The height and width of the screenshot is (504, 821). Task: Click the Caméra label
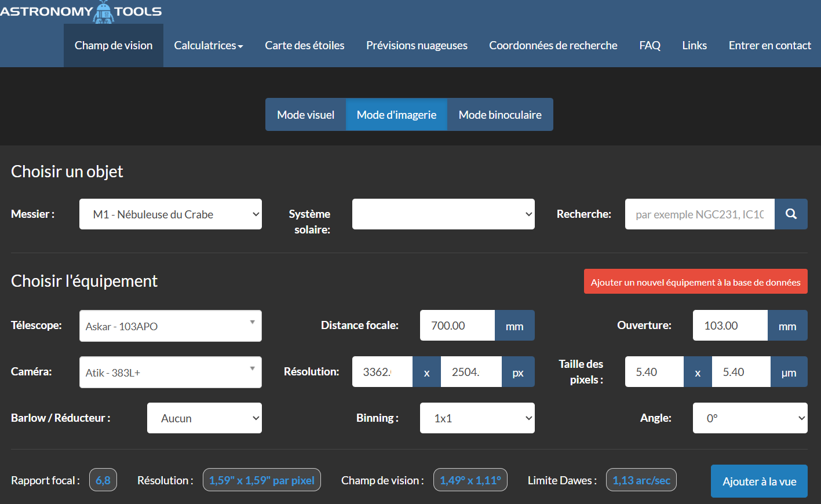click(x=31, y=371)
